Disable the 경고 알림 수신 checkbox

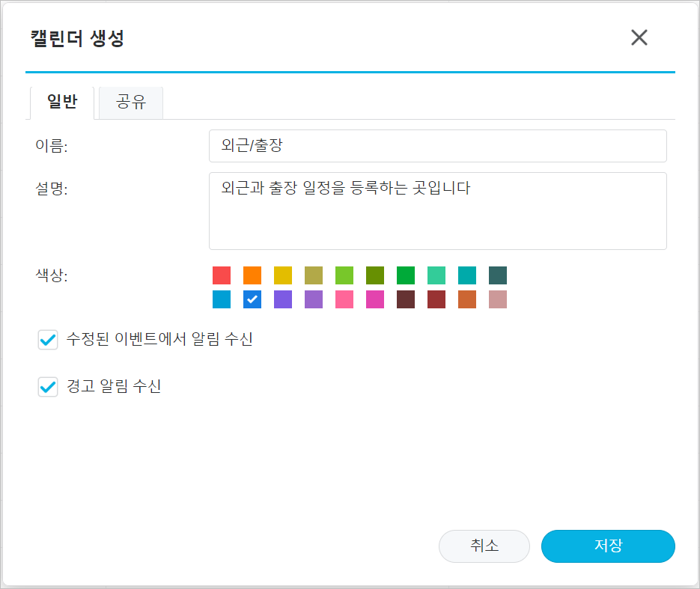point(48,386)
